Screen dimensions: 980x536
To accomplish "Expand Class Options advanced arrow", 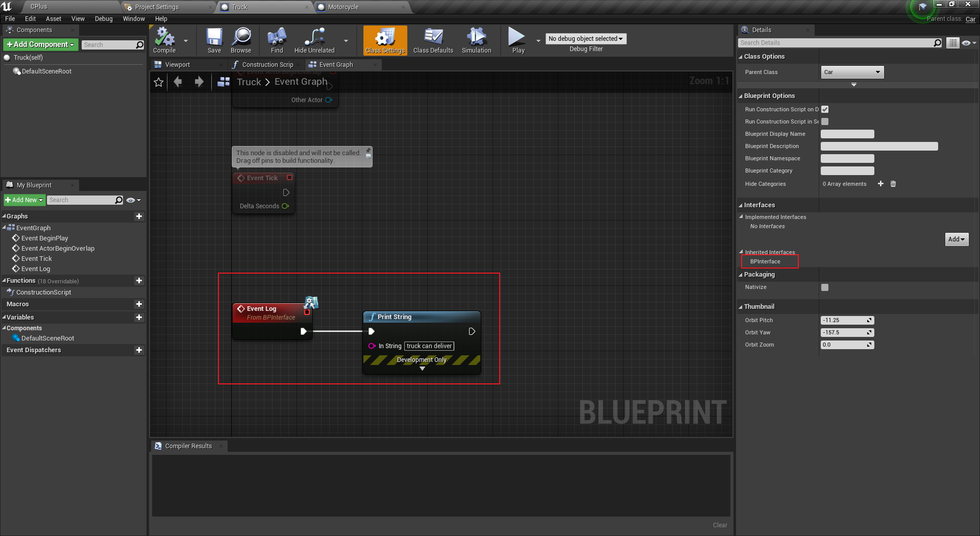I will (854, 85).
